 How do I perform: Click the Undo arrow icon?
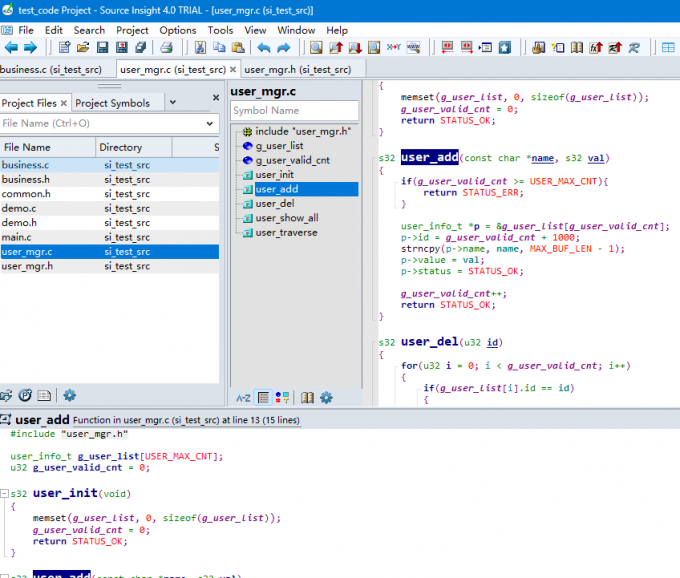click(x=264, y=47)
